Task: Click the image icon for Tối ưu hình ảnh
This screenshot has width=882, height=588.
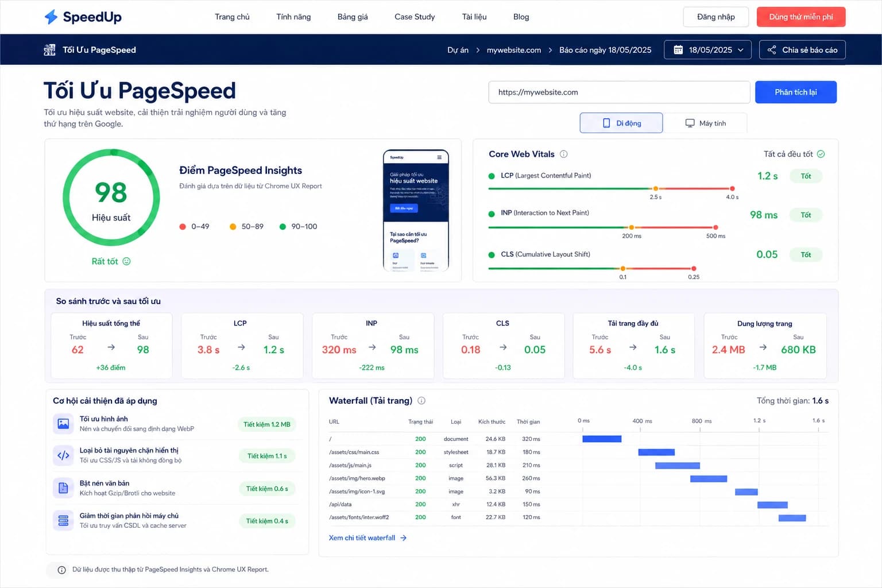Action: pos(63,424)
